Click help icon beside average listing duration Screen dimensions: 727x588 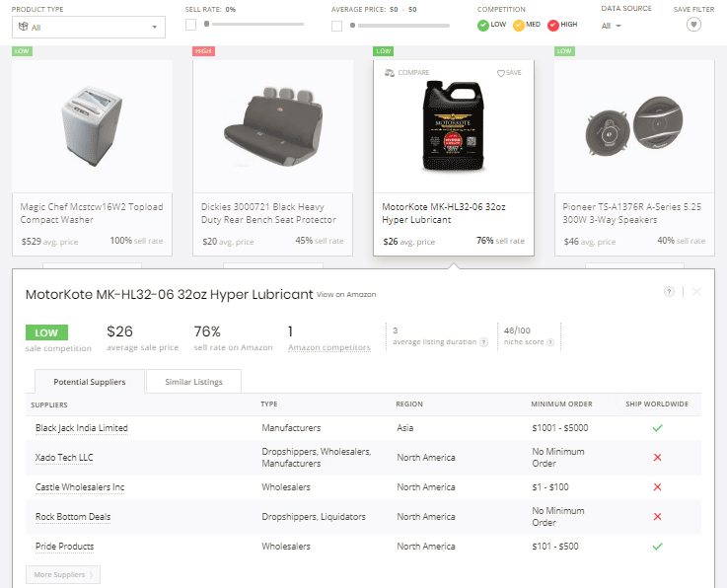pyautogui.click(x=483, y=342)
